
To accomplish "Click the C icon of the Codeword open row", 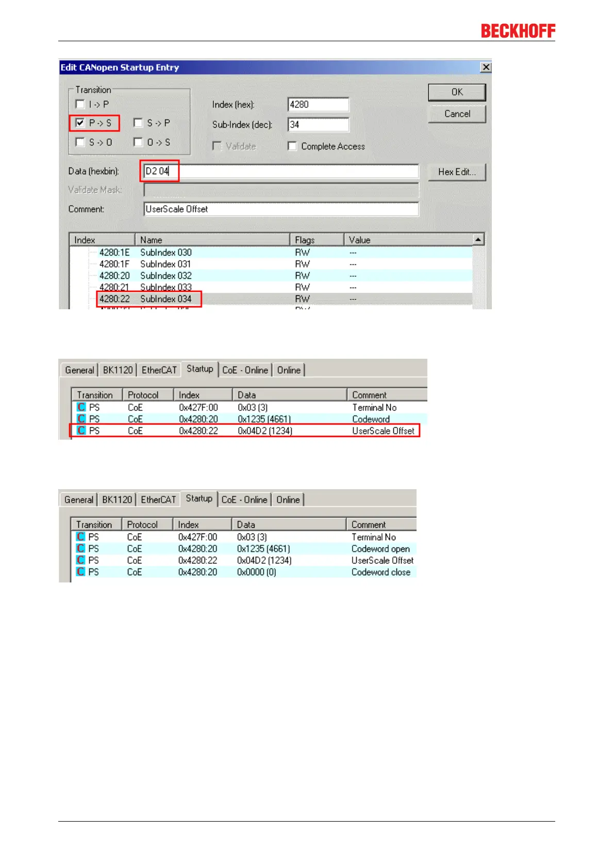I will tap(81, 548).
